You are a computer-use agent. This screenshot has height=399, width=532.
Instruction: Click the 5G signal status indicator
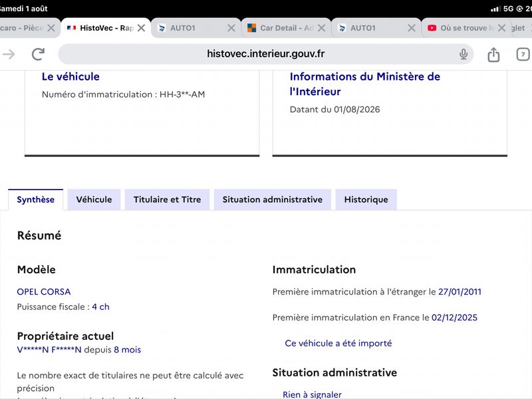pyautogui.click(x=508, y=9)
